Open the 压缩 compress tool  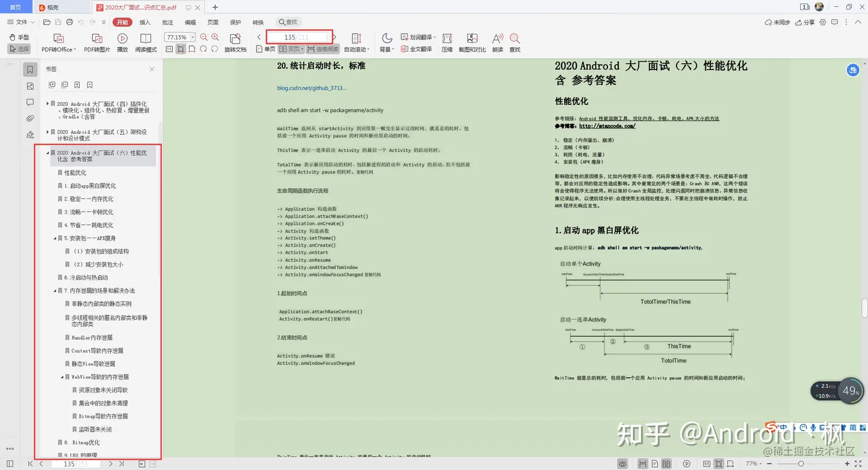pos(447,43)
